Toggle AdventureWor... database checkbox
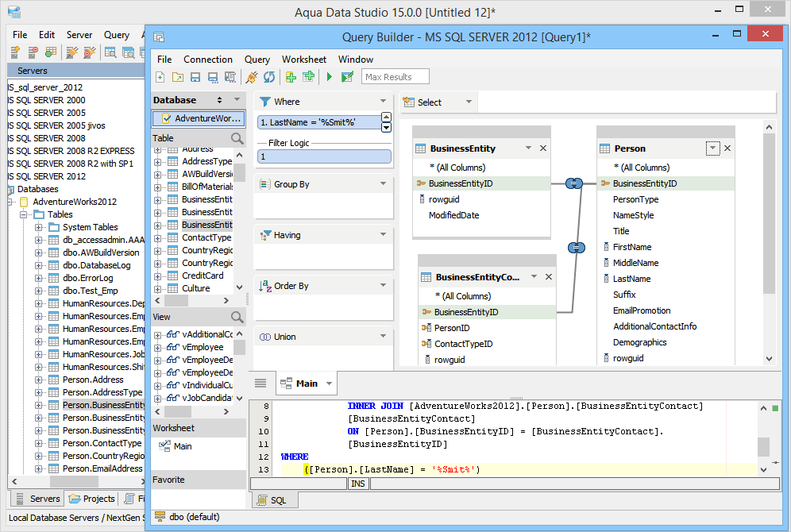Viewport: 791px width, 532px height. (x=166, y=118)
